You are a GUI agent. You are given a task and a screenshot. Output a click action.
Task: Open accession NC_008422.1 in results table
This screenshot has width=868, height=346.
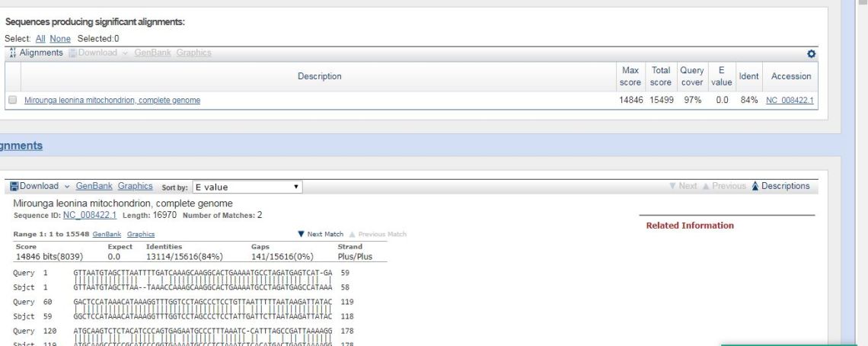point(790,100)
